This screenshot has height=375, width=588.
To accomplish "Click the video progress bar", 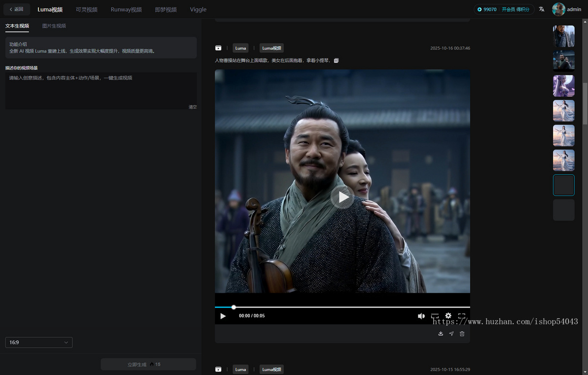I will point(342,307).
